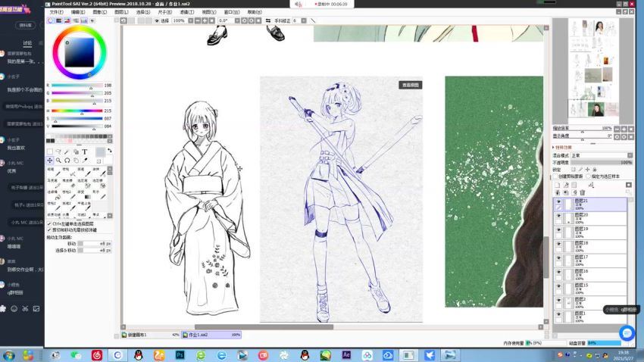
Task: Select the Rotate view tool
Action: (x=67, y=161)
